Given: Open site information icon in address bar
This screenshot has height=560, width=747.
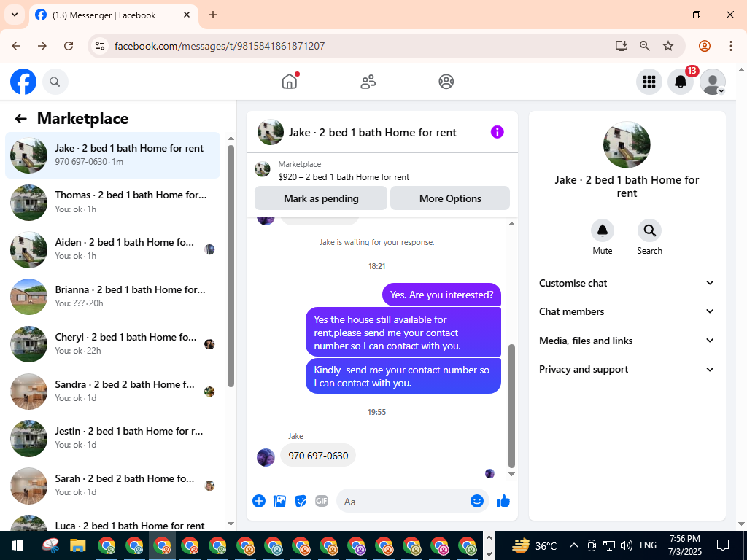Looking at the screenshot, I should (99, 46).
